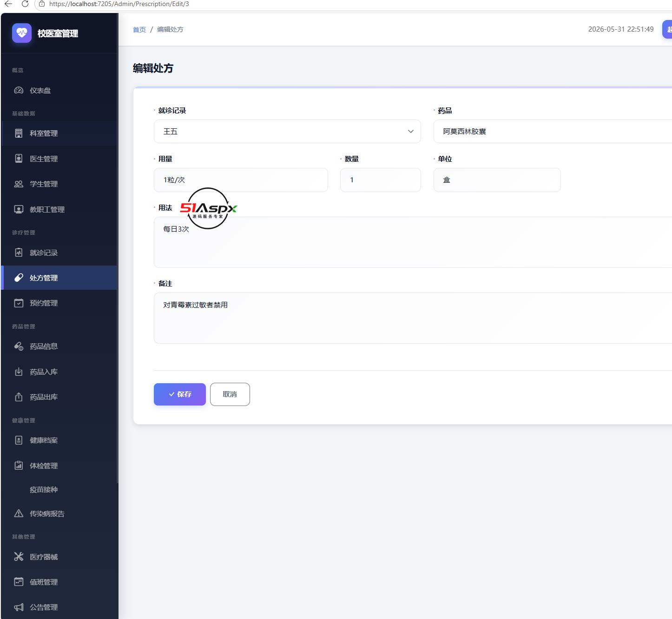Open 体检管理 sidebar entry
Image resolution: width=672 pixels, height=619 pixels.
point(59,466)
